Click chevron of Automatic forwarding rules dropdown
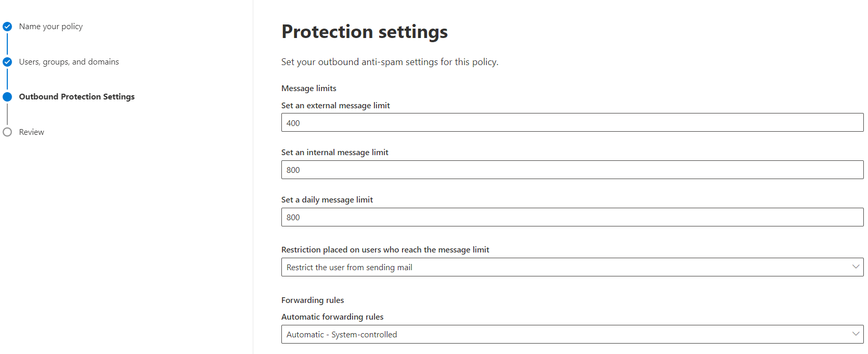This screenshot has width=868, height=354. (x=856, y=334)
